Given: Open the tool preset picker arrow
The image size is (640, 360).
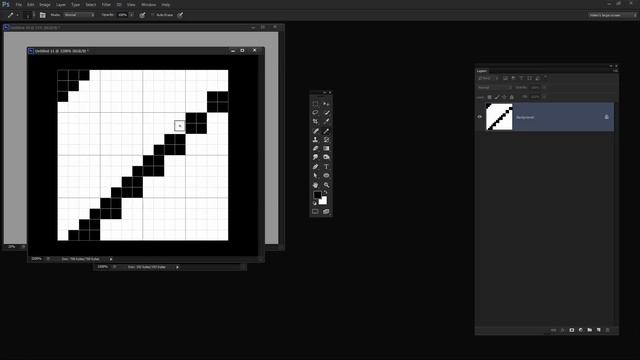Looking at the screenshot, I should [x=18, y=15].
